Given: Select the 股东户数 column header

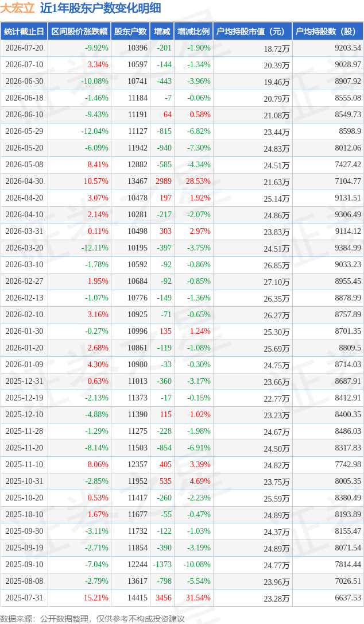Looking at the screenshot, I should pos(130,32).
